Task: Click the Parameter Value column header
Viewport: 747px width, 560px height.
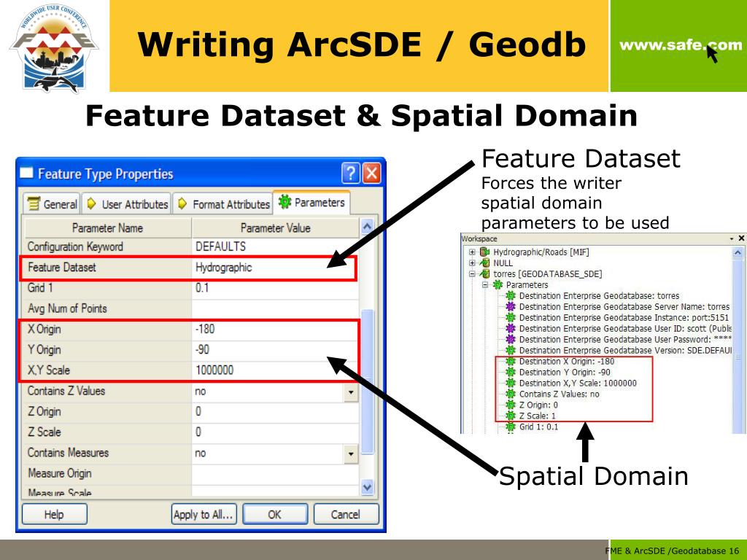Action: point(275,228)
